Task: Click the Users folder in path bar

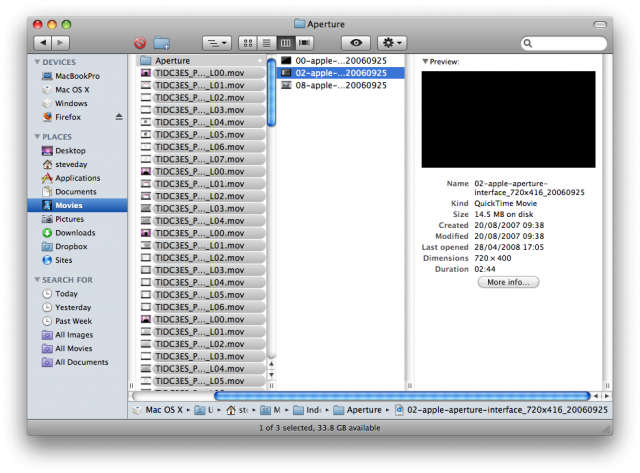Action: tap(204, 410)
